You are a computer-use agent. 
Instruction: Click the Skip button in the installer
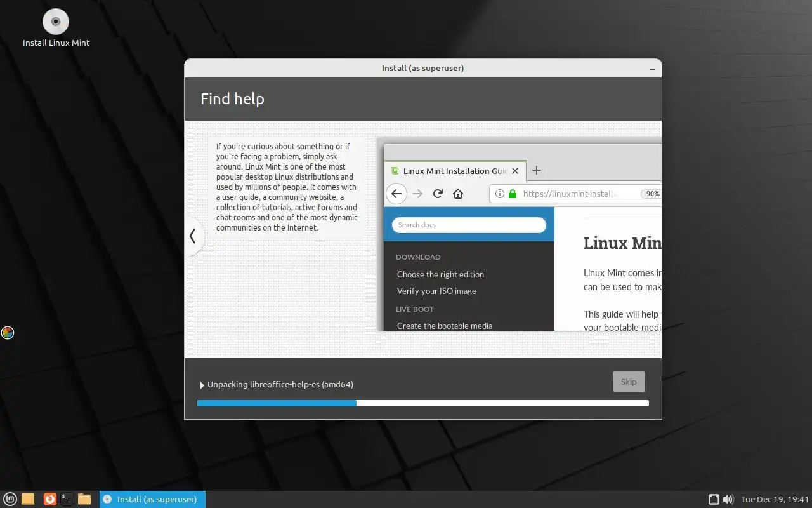(629, 382)
